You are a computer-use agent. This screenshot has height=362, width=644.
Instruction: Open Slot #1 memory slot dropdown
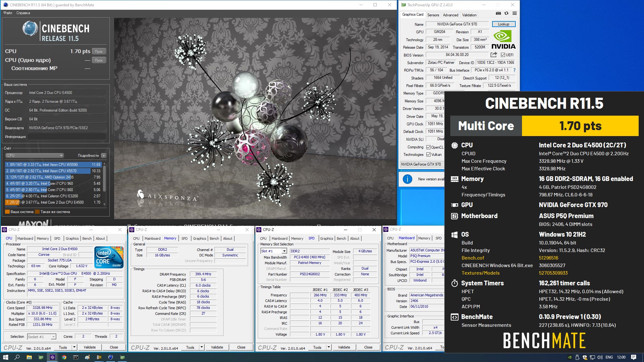click(274, 251)
